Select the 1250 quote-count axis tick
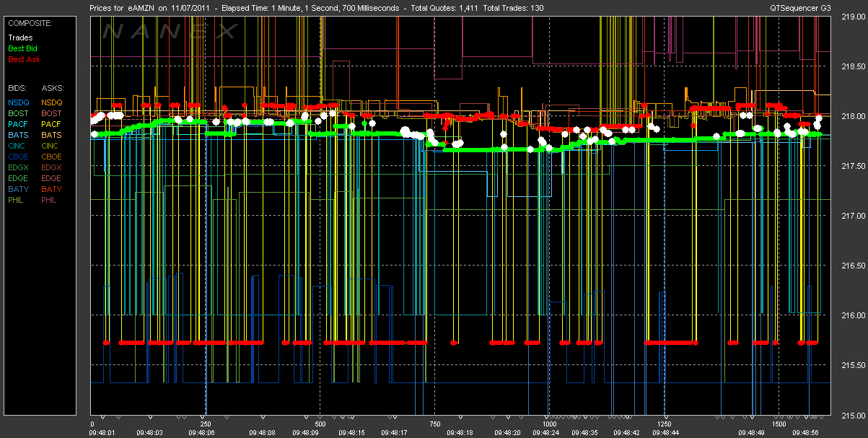The height and width of the screenshot is (438, 868). 664,424
